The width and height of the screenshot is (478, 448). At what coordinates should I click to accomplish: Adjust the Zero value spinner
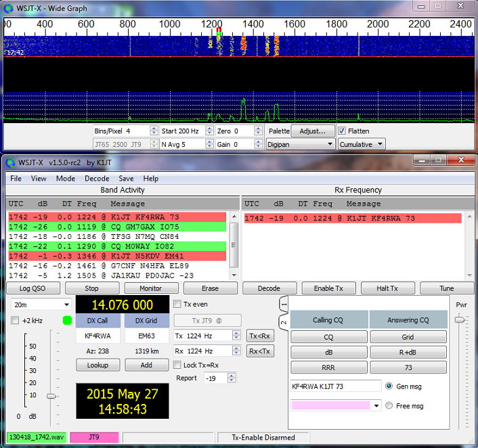(x=258, y=131)
